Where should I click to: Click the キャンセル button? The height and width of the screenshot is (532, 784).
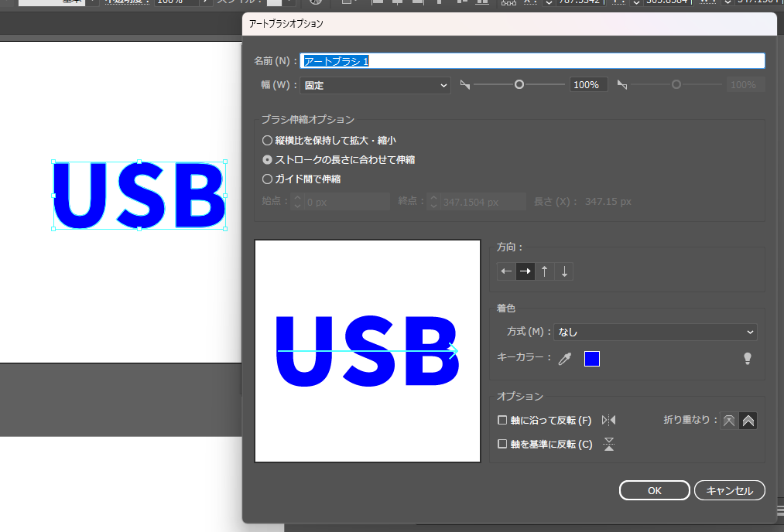point(730,490)
